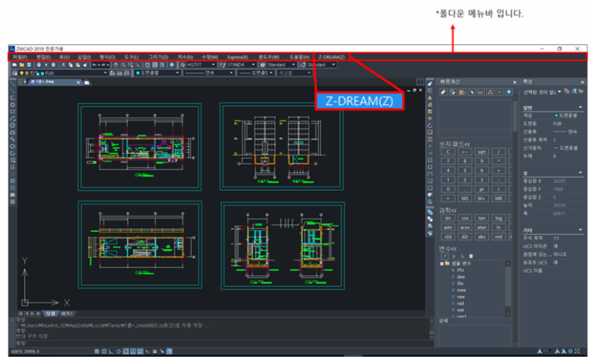The image size is (598, 364).
Task: Toggle Polar tracking in the status bar
Action: point(118,351)
